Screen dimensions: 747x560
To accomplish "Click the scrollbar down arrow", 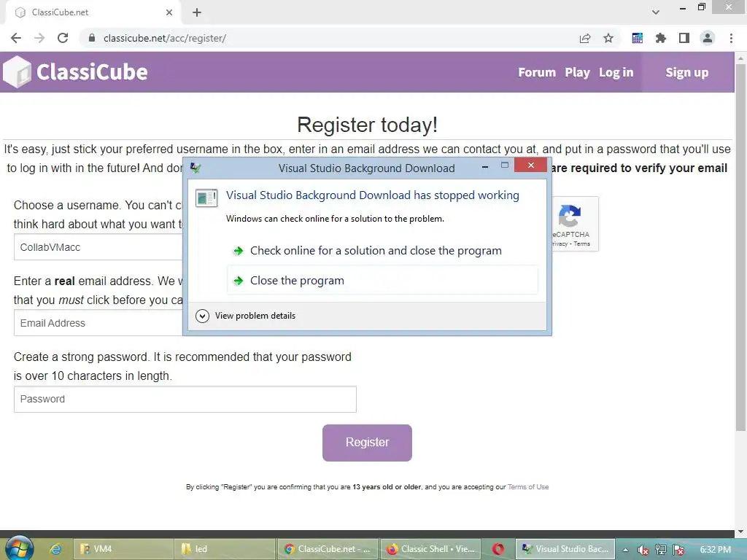I will point(740,532).
